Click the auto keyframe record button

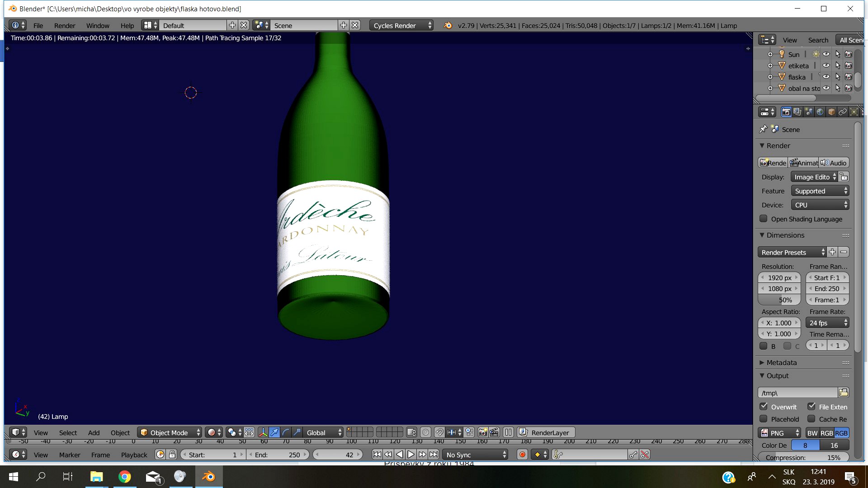[x=522, y=455]
